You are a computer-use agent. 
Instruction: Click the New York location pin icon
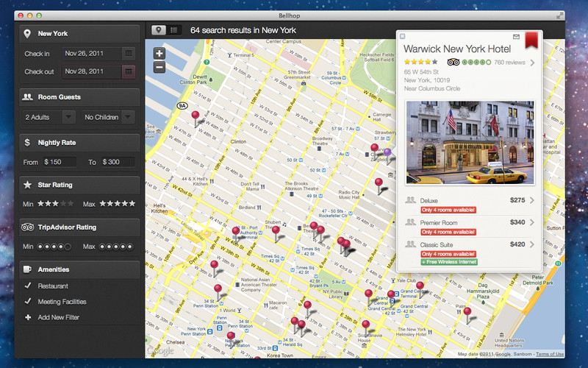coord(27,33)
